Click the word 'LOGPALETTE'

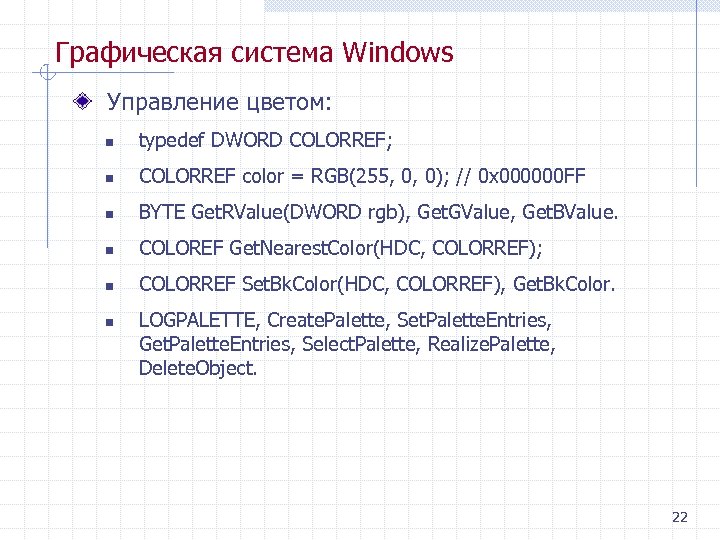199,321
